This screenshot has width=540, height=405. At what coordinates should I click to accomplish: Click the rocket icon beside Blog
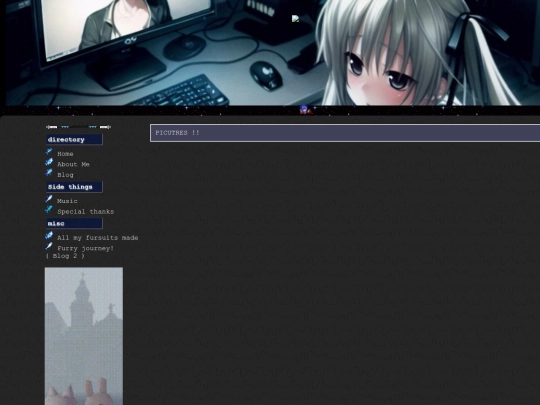[49, 172]
